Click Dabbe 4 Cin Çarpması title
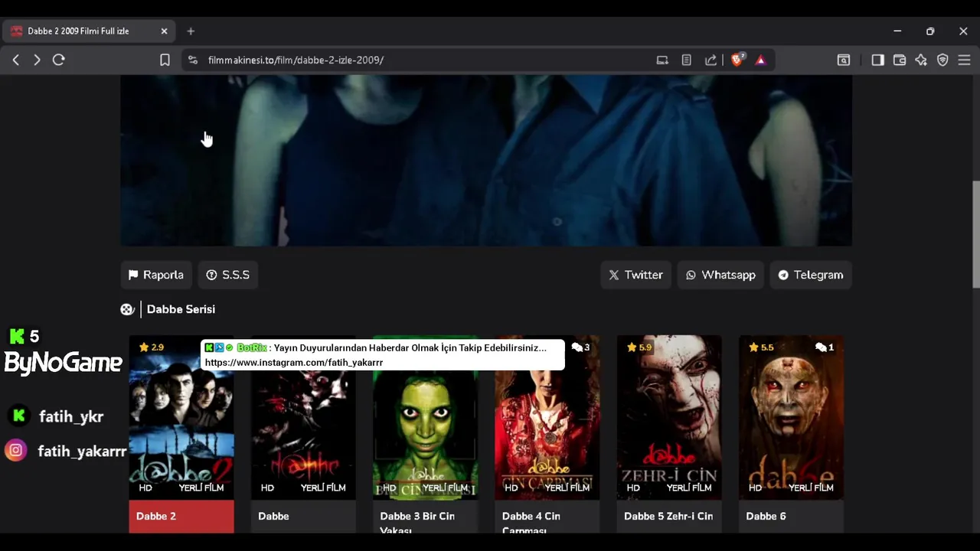 pos(531,523)
